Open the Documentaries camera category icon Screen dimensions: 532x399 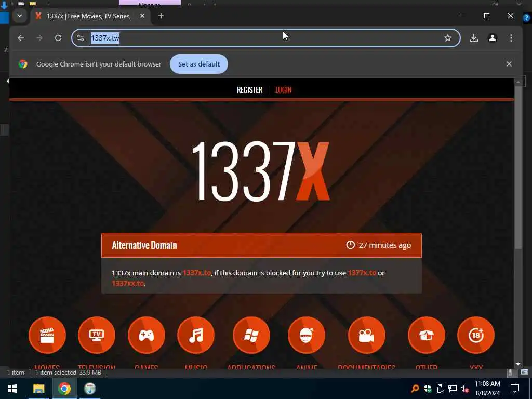[x=367, y=335]
